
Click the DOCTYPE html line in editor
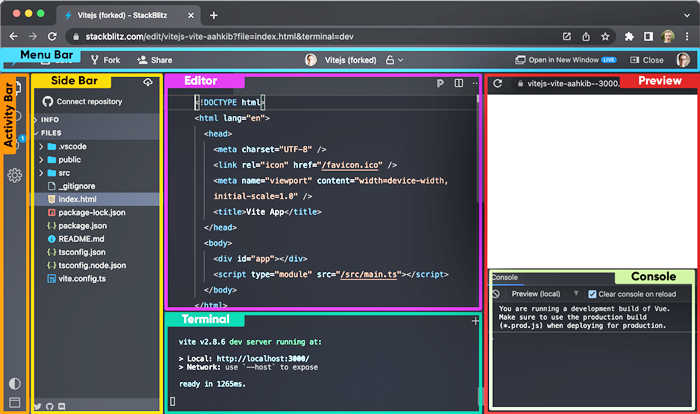coord(229,102)
